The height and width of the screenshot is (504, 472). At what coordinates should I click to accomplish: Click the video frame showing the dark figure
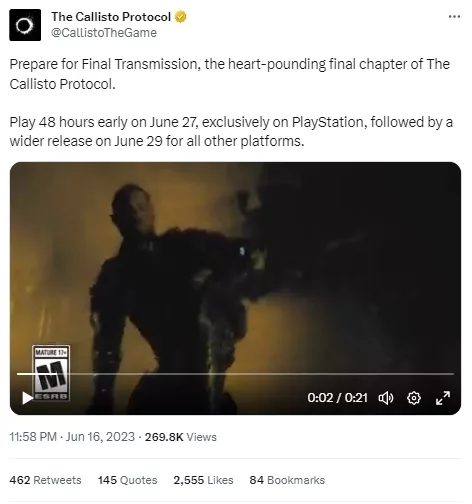(235, 267)
